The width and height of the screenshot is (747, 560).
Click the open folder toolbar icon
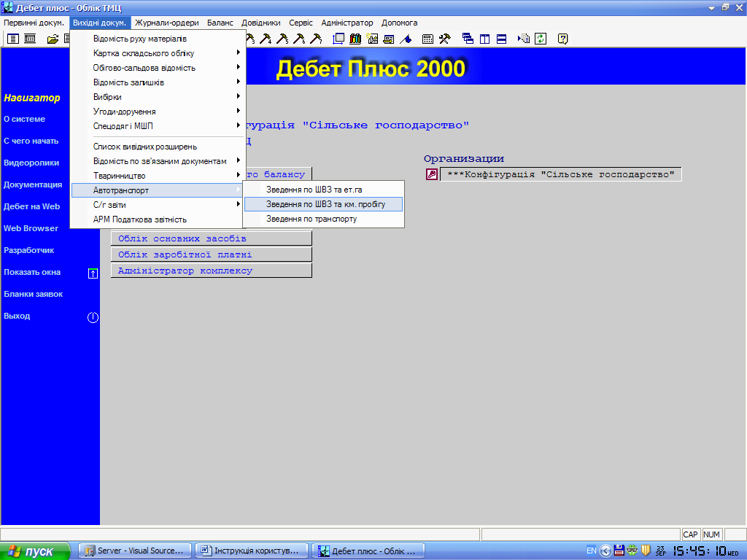pyautogui.click(x=53, y=39)
